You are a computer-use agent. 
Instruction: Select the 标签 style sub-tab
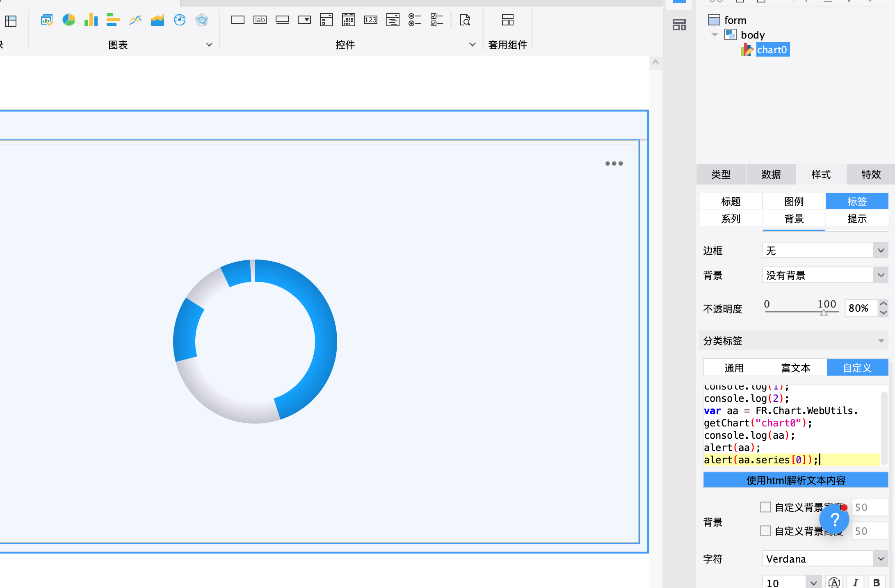click(x=857, y=201)
